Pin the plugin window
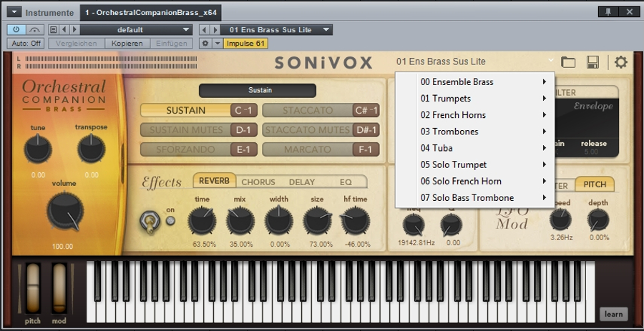 pyautogui.click(x=608, y=12)
